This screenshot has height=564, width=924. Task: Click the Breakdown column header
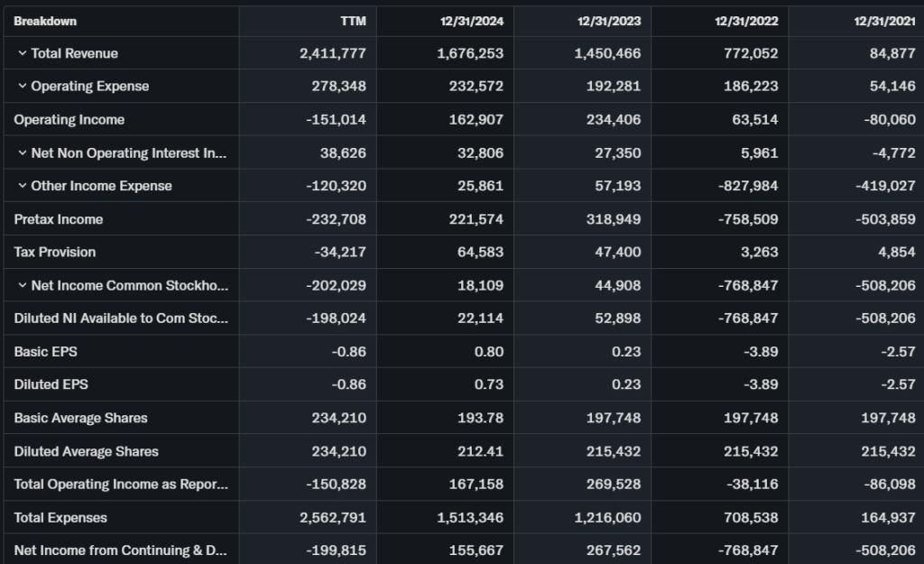(x=45, y=21)
